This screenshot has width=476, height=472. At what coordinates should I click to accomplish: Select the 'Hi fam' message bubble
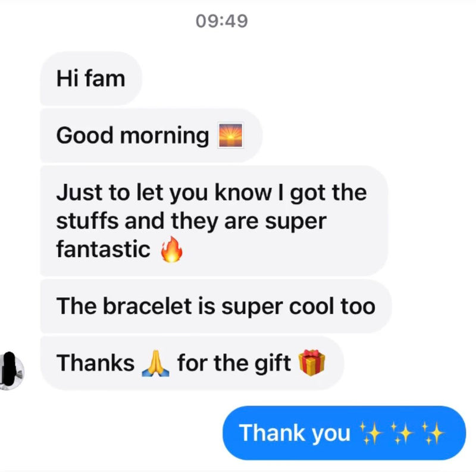click(91, 78)
